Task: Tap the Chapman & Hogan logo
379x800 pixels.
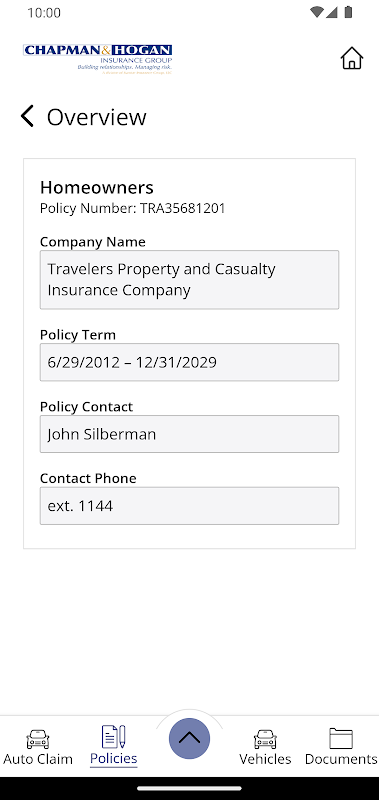Action: (97, 59)
